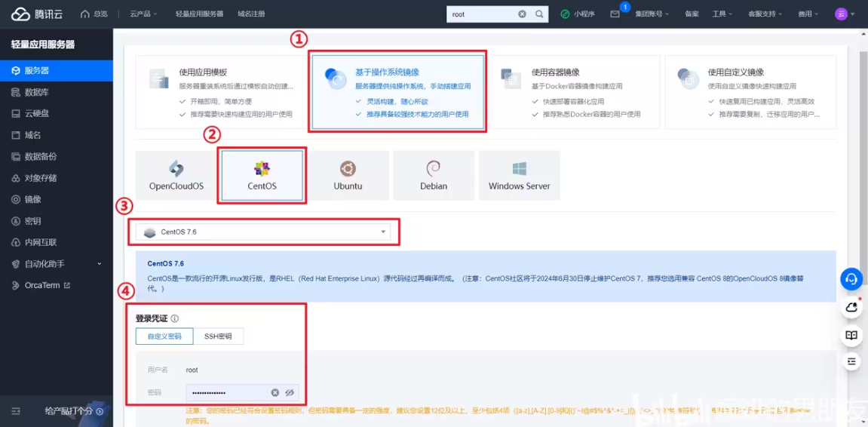
Task: Choose OpenCloudOS operating system
Action: pos(176,176)
